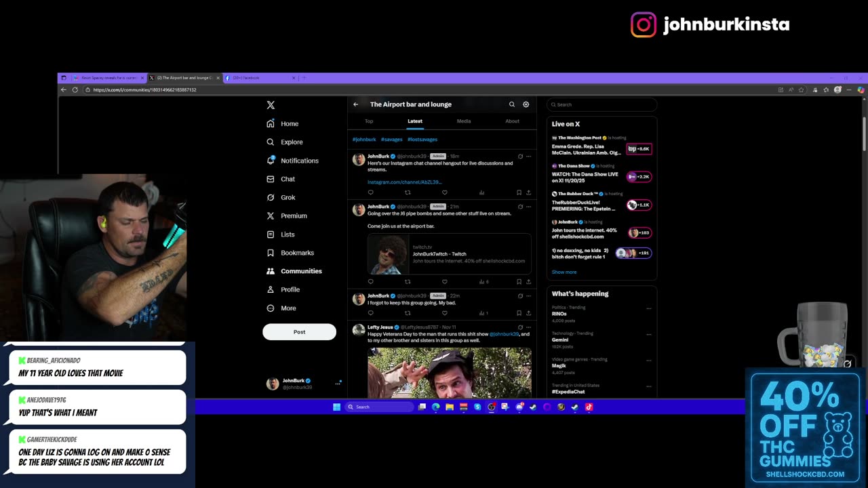Switch to the Facebook browser tab
868x488 pixels.
pos(261,78)
